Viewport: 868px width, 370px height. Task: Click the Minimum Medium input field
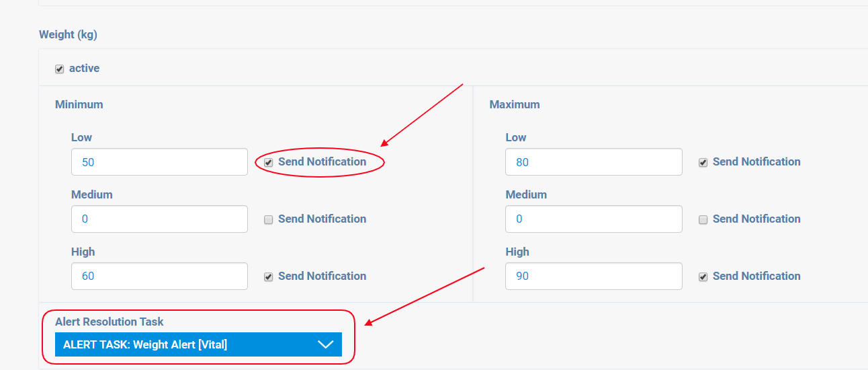(x=159, y=219)
